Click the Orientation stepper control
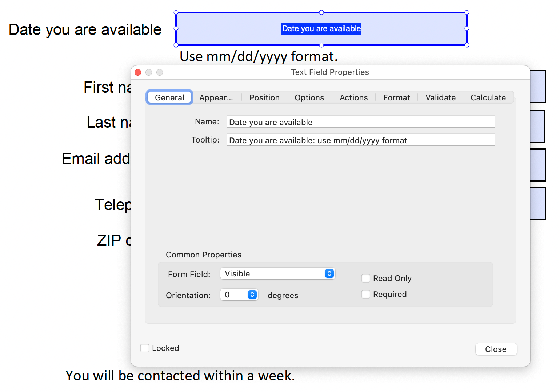This screenshot has width=560, height=392. 252,295
